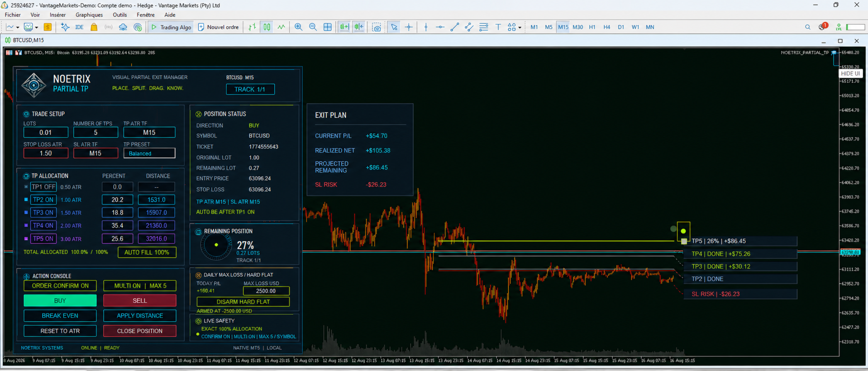Click the cyan color square beside TP2
This screenshot has width=868, height=371.
coord(26,200)
